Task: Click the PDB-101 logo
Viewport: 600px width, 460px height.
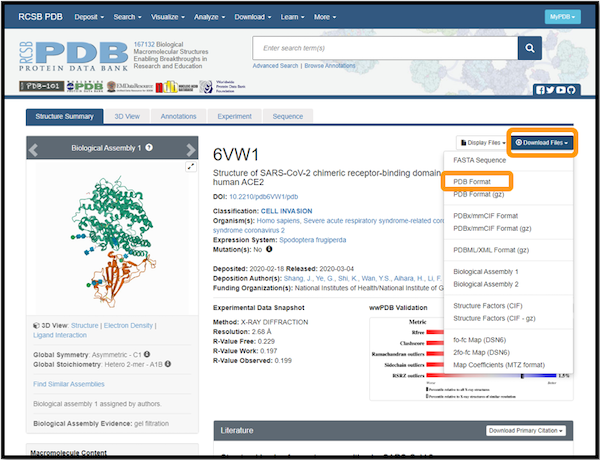Action: click(x=42, y=86)
